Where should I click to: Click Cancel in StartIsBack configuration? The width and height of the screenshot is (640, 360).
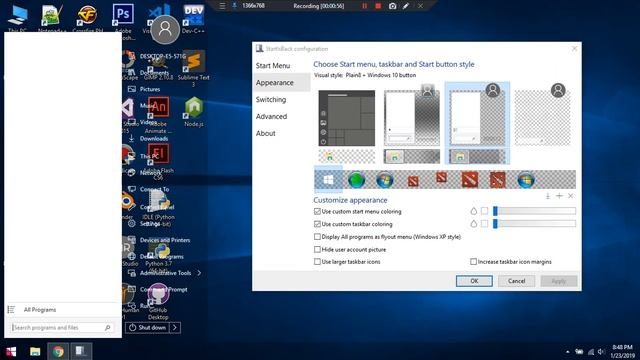pos(516,281)
